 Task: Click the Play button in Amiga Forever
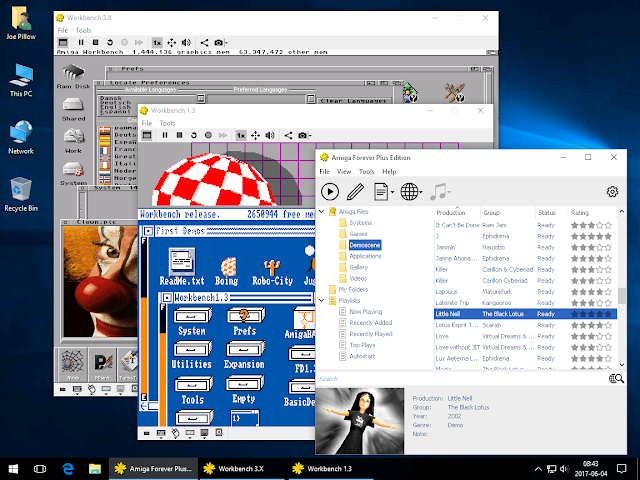click(x=330, y=191)
